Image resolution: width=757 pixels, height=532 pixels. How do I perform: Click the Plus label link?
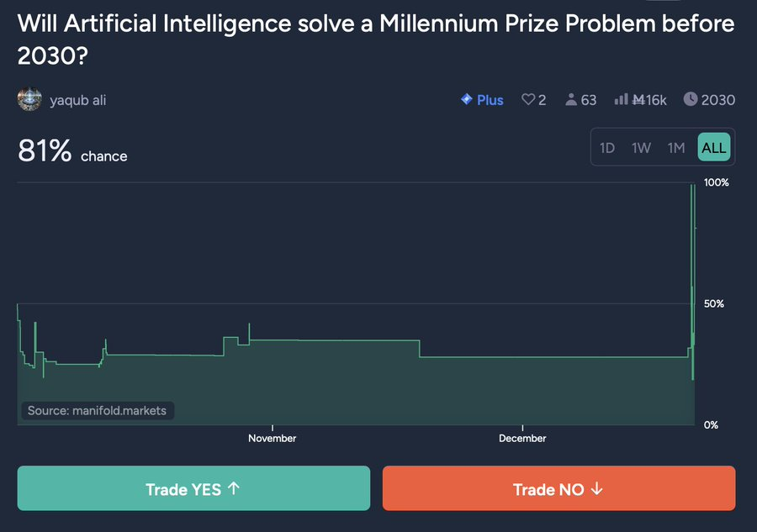pos(490,100)
